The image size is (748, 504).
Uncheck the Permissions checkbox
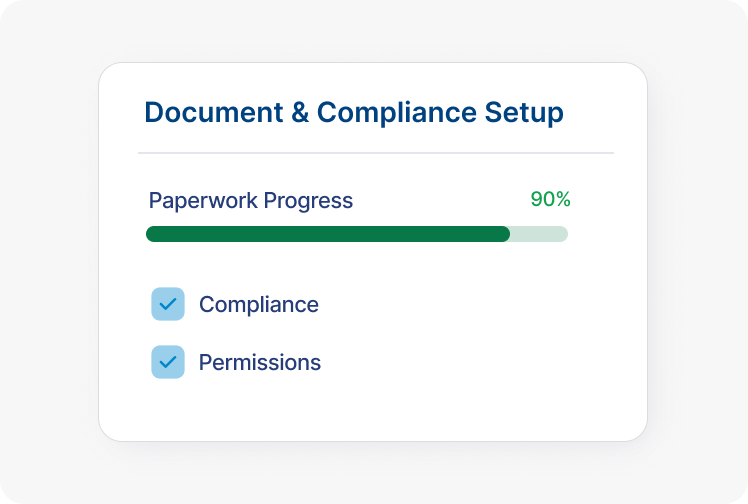click(168, 362)
